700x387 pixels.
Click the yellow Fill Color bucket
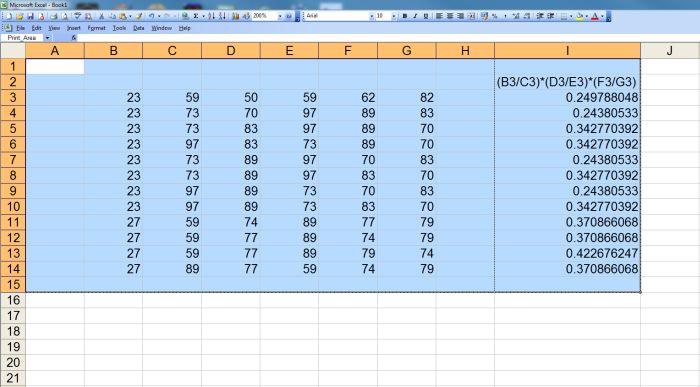(579, 16)
